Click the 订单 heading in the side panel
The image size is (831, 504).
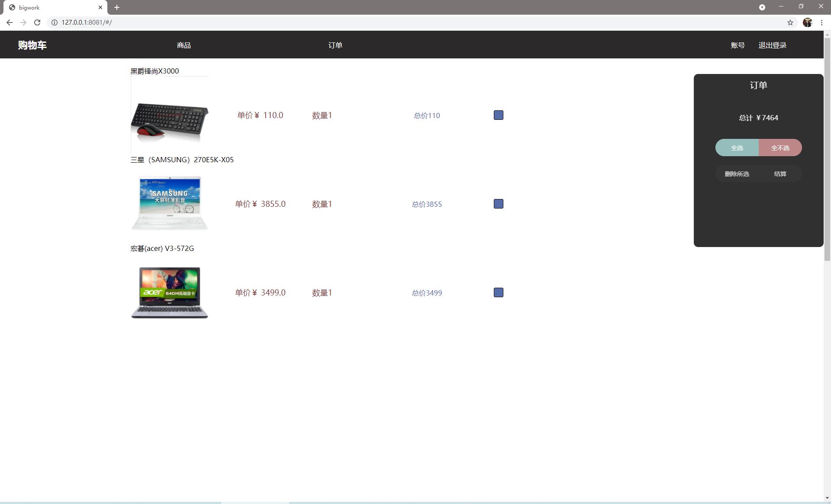pos(758,85)
